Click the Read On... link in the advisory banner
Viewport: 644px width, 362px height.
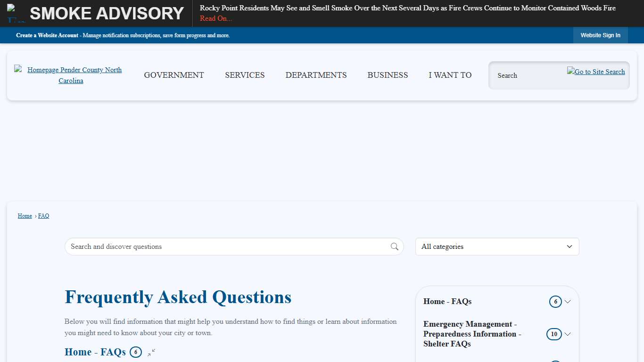[215, 18]
